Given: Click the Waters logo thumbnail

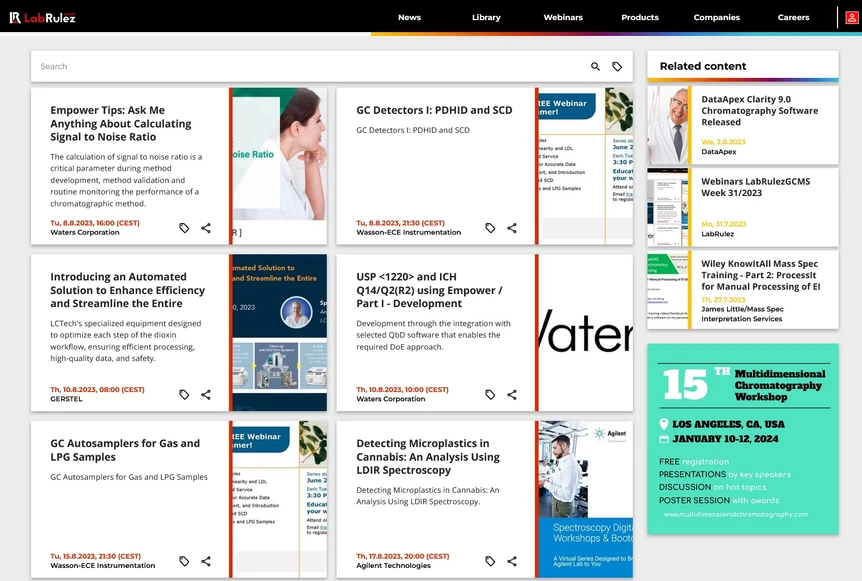Looking at the screenshot, I should pos(585,333).
